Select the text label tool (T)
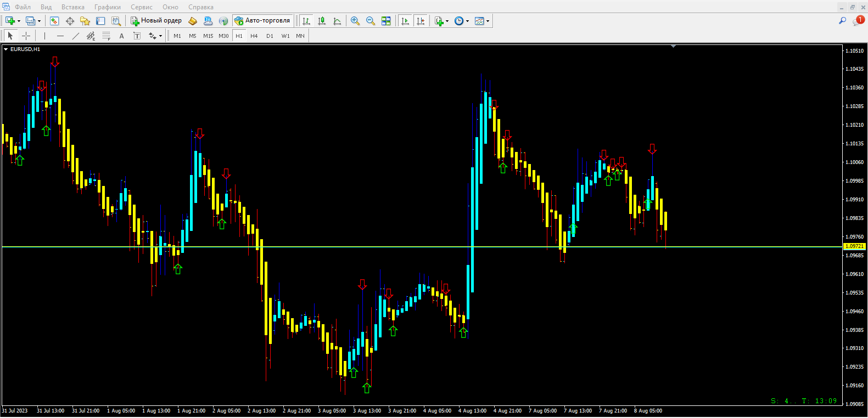Screen dimensions: 868x418 pos(137,36)
